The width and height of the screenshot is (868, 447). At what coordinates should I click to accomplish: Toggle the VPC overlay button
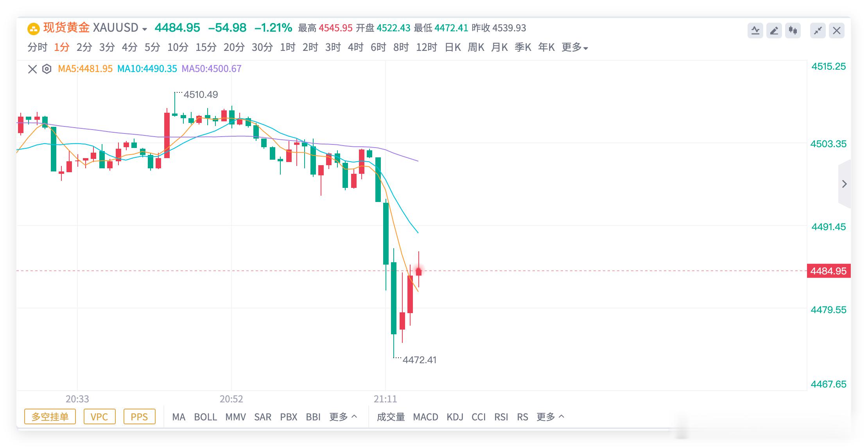[99, 417]
